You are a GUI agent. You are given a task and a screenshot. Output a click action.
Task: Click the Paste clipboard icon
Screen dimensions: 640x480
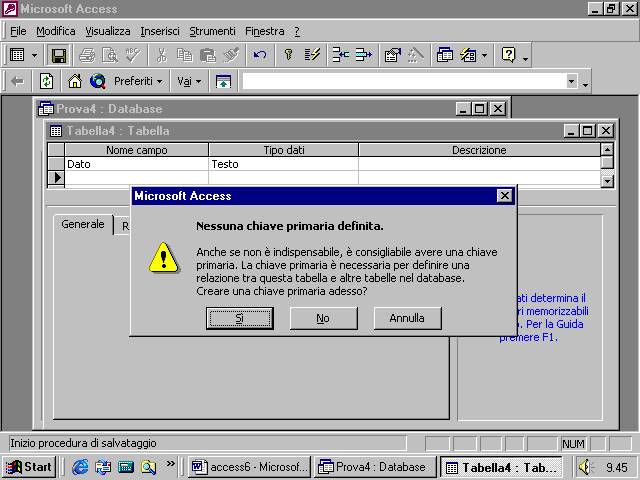click(208, 55)
